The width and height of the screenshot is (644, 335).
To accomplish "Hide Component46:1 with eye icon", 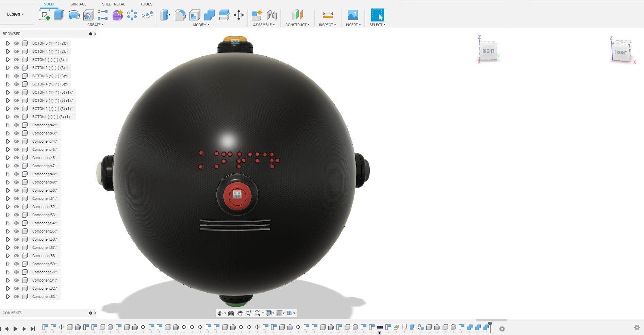I will [16, 158].
